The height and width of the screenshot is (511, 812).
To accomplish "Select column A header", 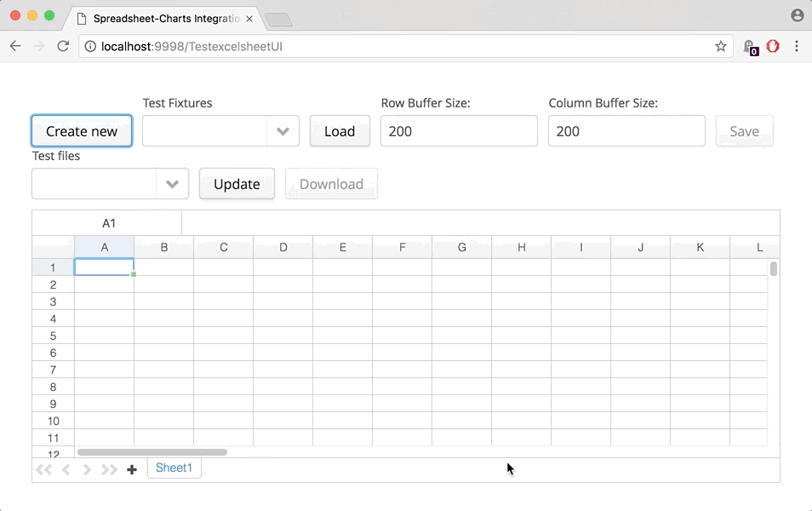I will (104, 247).
